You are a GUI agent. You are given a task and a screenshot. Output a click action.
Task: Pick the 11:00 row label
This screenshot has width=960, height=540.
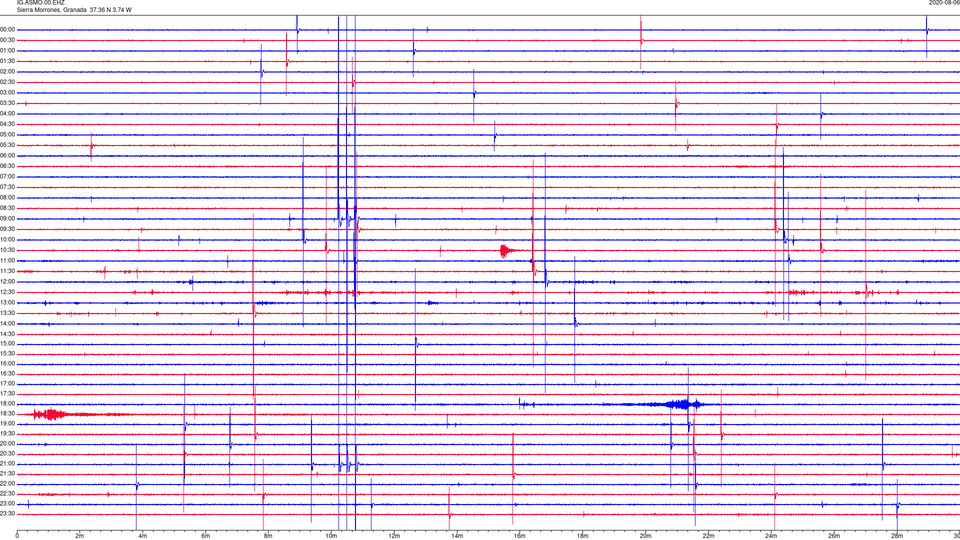click(8, 261)
